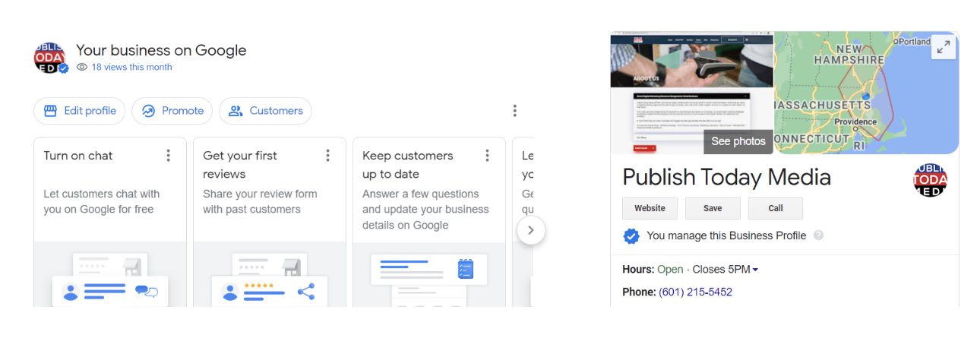Click the phone number (601) 215-5452
Image resolution: width=980 pixels, height=348 pixels.
[696, 292]
